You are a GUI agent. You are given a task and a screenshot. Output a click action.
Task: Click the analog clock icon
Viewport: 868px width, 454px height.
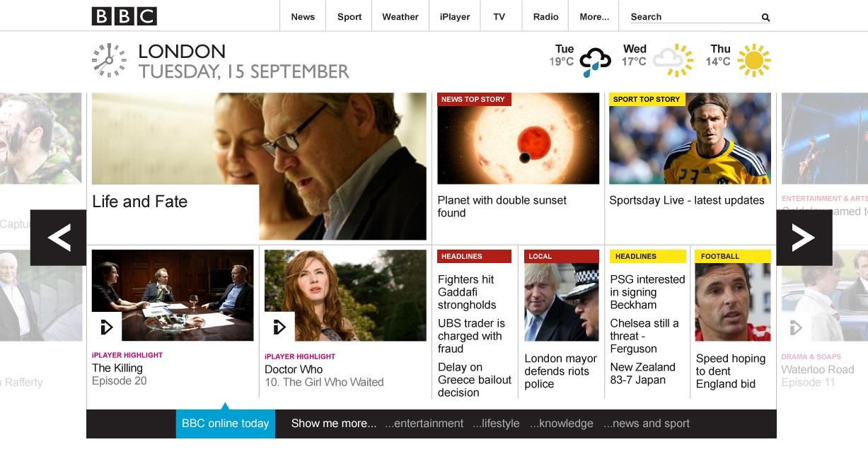pyautogui.click(x=109, y=60)
